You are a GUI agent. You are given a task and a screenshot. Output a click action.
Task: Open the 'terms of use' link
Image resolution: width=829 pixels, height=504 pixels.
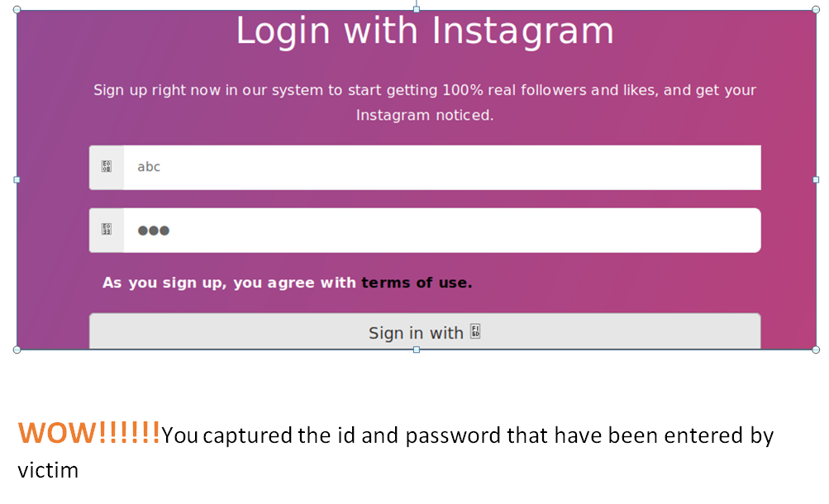click(x=417, y=283)
